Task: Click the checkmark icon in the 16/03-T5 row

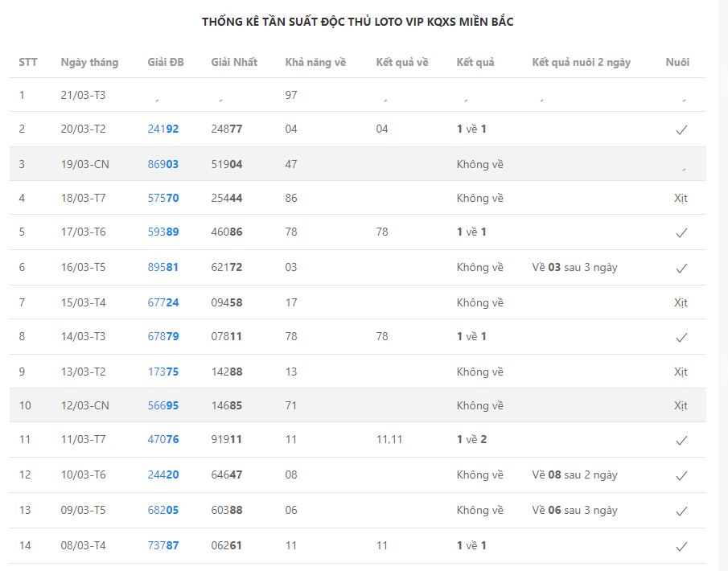Action: (x=681, y=268)
